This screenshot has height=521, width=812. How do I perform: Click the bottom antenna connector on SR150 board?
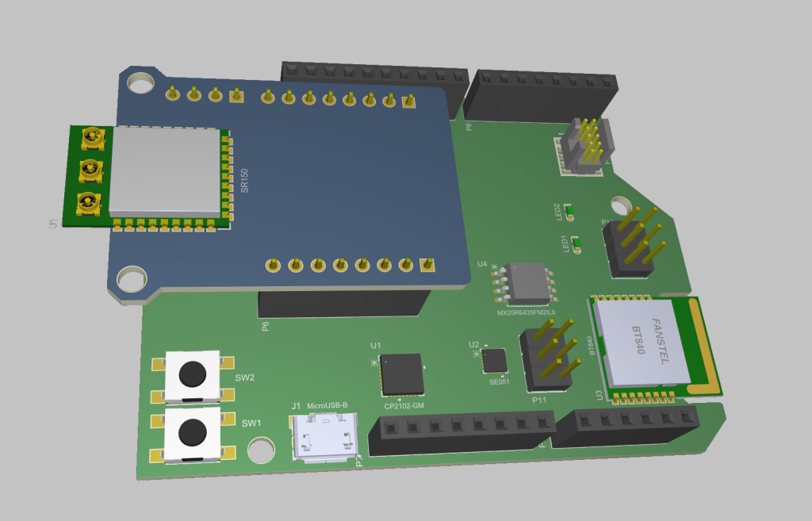click(x=86, y=204)
